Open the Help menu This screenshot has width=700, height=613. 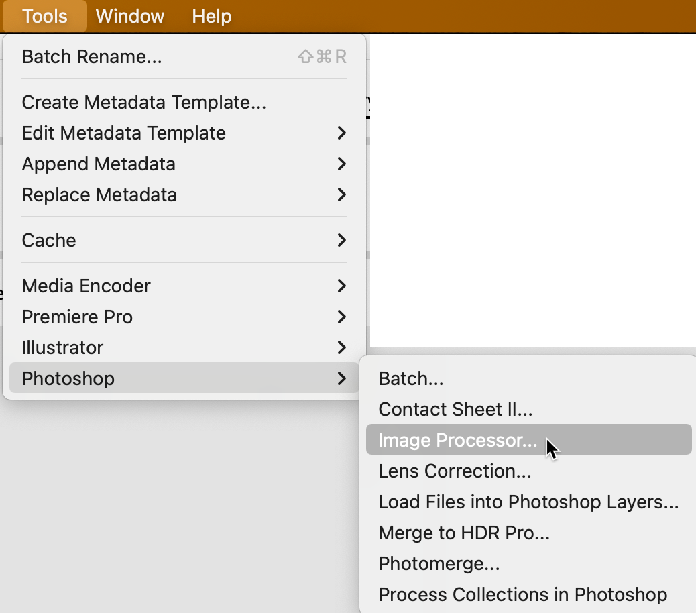pyautogui.click(x=211, y=16)
